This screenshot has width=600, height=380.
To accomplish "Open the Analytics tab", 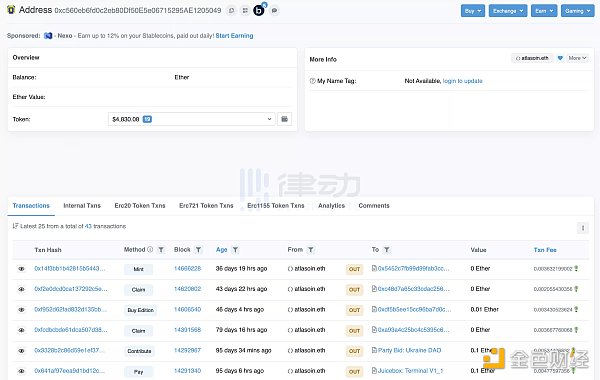I will pos(331,205).
